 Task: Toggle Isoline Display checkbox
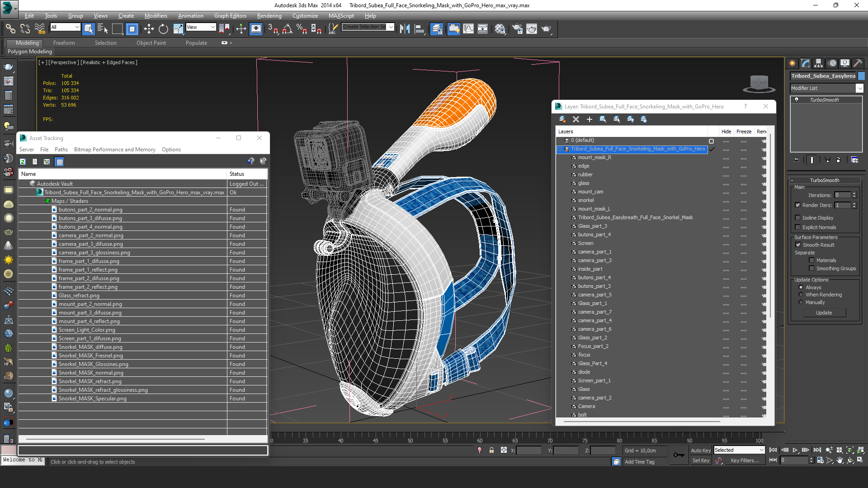pyautogui.click(x=798, y=218)
